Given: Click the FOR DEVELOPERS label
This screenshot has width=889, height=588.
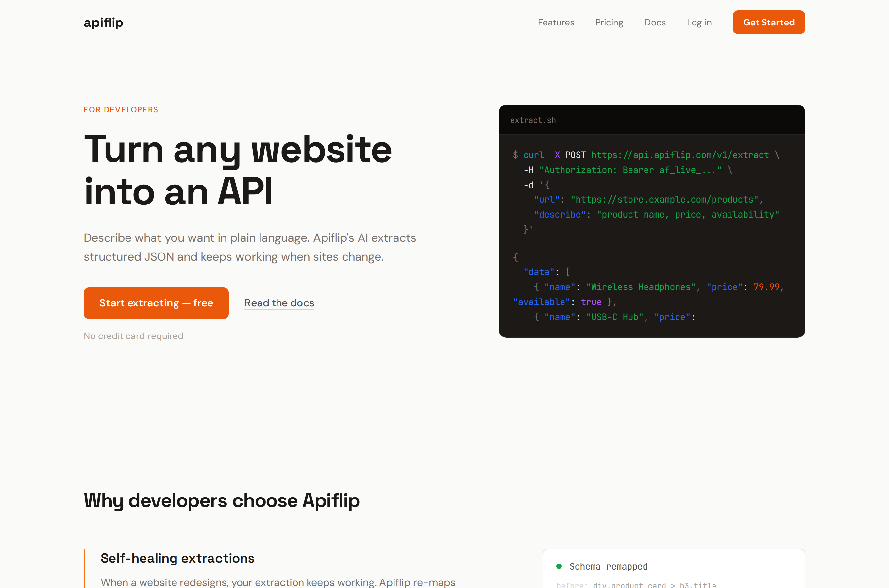Looking at the screenshot, I should (121, 109).
